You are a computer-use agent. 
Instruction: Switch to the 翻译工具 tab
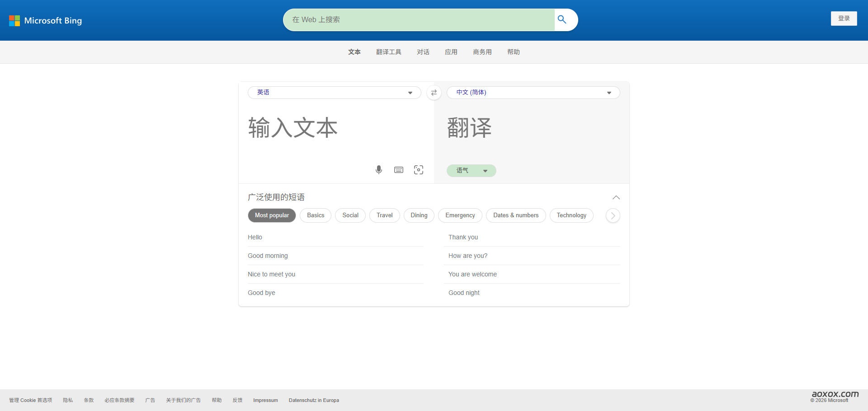[388, 52]
